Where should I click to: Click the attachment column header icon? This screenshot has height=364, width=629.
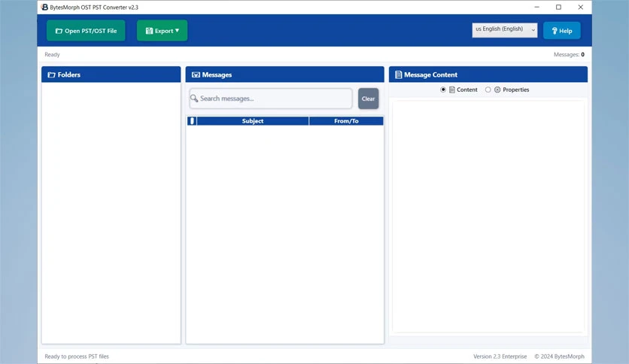tap(192, 121)
